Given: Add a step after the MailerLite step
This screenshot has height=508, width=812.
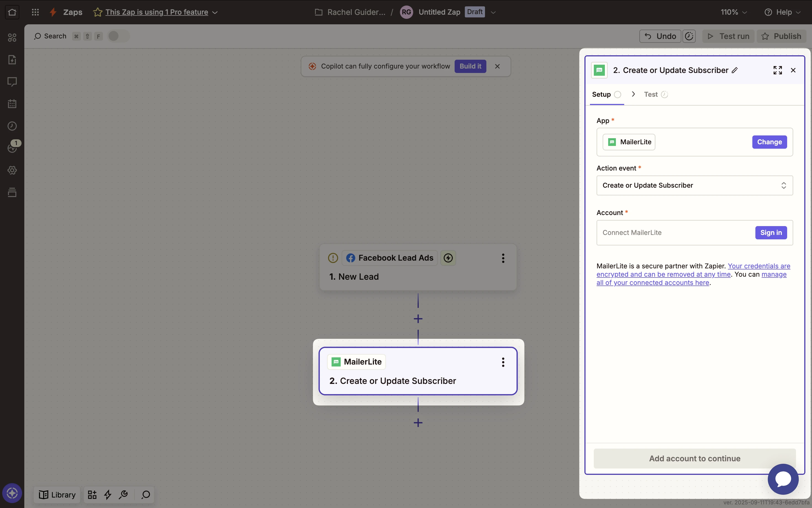Looking at the screenshot, I should pos(418,423).
